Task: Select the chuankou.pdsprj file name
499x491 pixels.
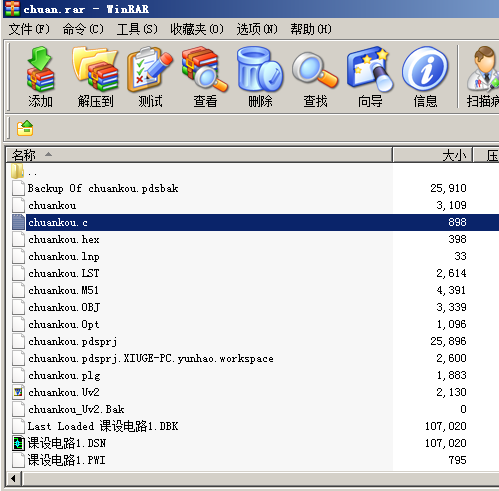Action: coord(73,342)
